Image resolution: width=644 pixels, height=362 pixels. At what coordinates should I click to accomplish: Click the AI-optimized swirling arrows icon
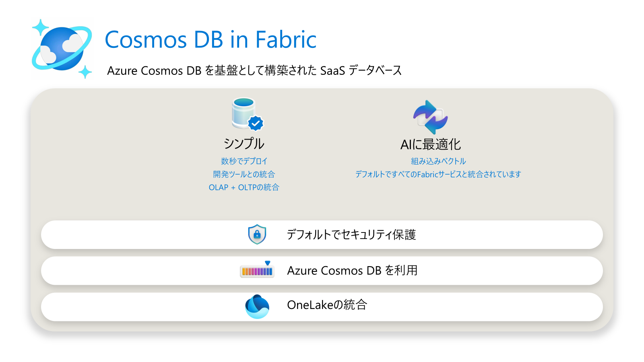(x=430, y=117)
